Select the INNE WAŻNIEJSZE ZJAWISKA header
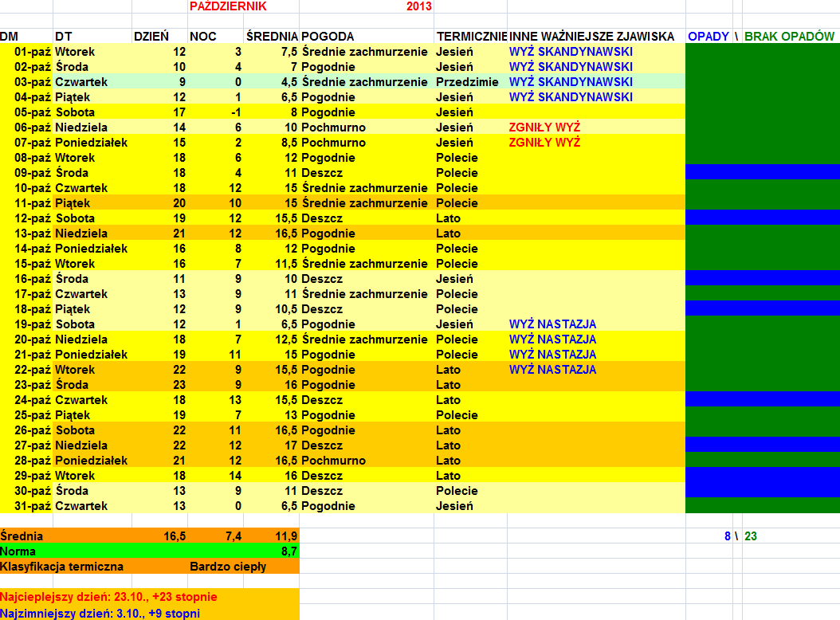The width and height of the screenshot is (840, 620). pyautogui.click(x=591, y=37)
